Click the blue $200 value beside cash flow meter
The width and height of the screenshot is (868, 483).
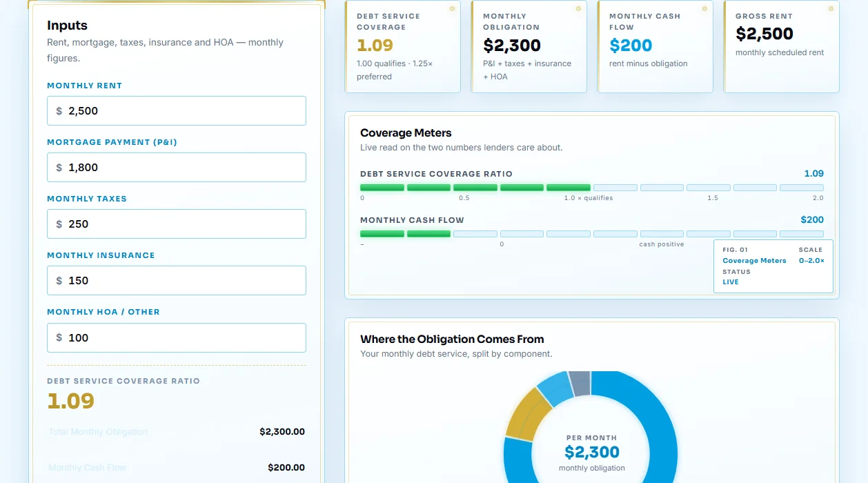pos(812,219)
